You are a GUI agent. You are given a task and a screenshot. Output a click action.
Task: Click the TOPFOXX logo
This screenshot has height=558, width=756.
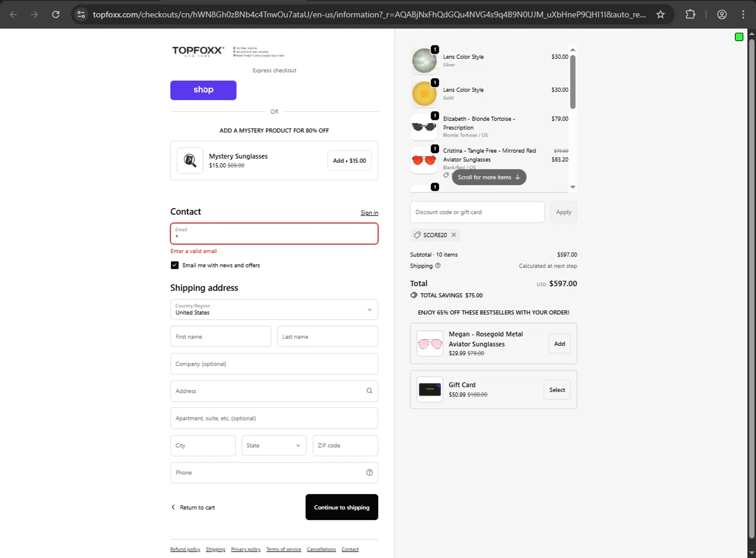198,51
